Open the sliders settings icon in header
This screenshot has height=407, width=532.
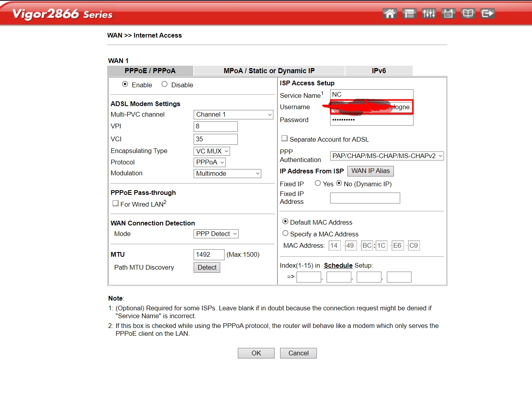(x=429, y=14)
